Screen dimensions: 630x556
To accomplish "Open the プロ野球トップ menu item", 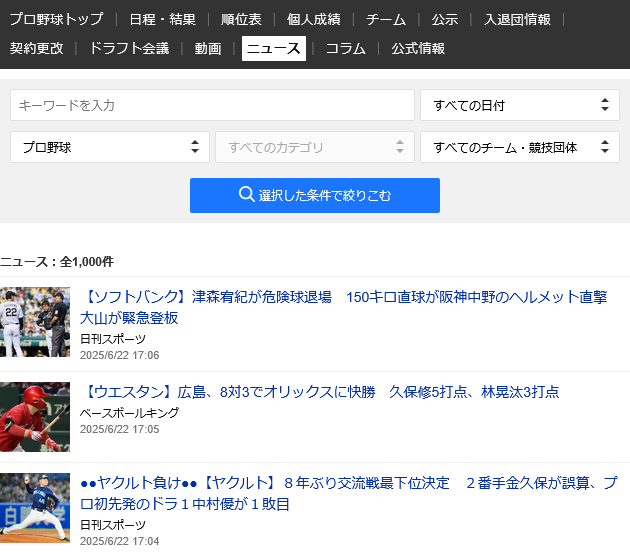I will tap(56, 19).
